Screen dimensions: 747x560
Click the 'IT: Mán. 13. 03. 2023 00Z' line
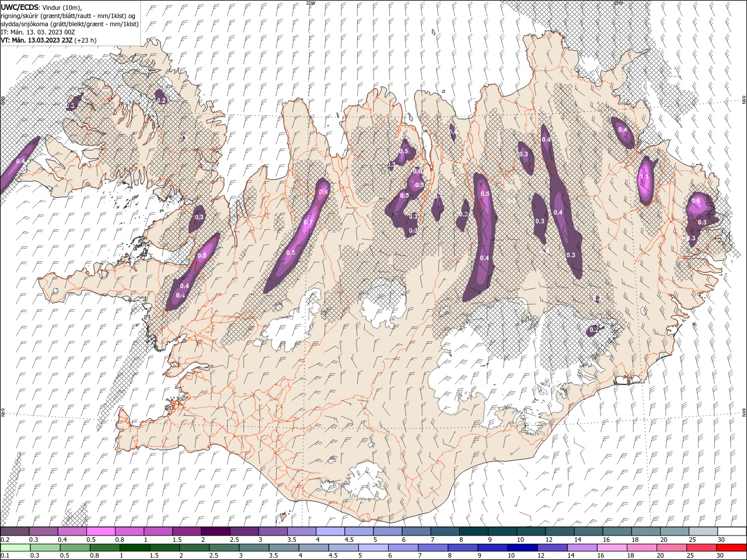tap(39, 32)
